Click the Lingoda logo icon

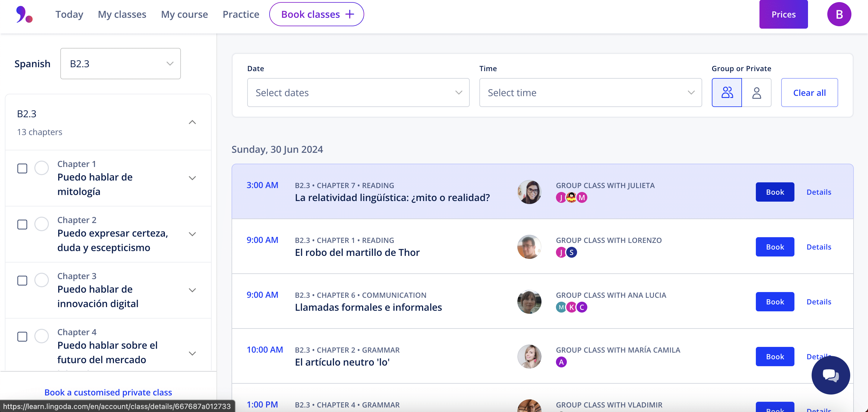tap(24, 14)
